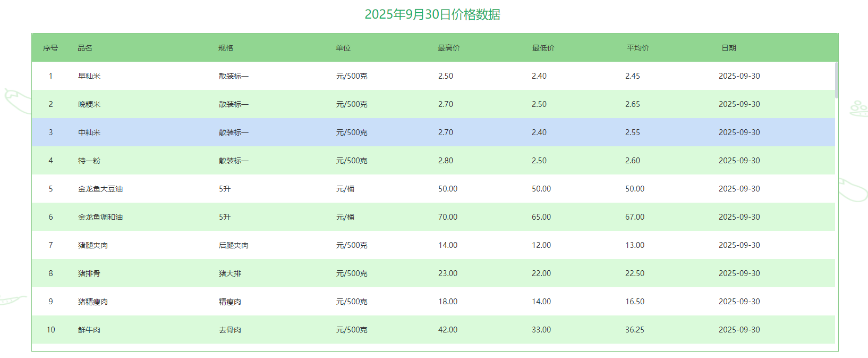Click 特一粉 in the product list
The height and width of the screenshot is (358, 868).
[89, 161]
